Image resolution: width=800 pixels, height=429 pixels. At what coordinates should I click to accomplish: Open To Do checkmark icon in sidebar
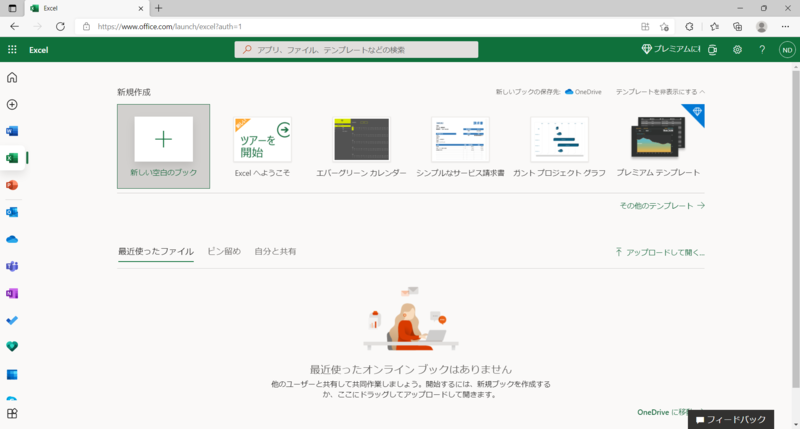coord(12,320)
